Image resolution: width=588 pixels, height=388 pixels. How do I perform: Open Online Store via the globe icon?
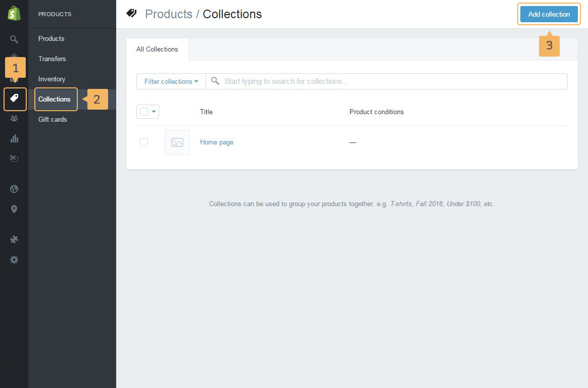14,189
